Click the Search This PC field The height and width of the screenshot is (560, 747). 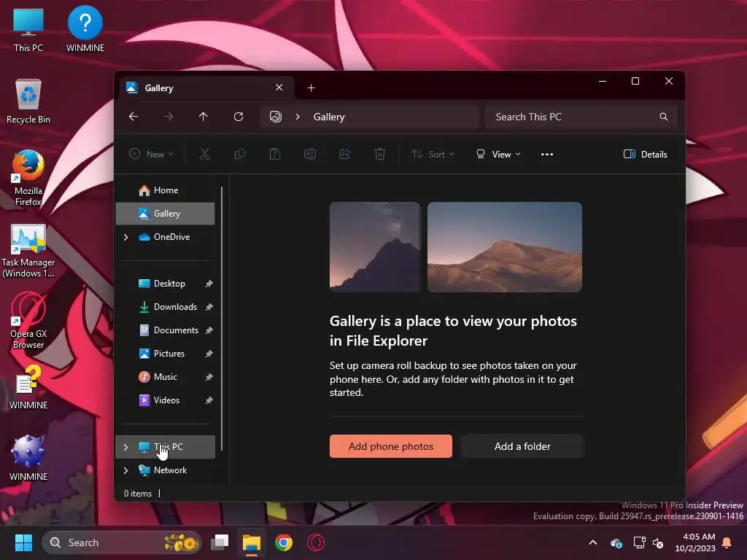[581, 117]
